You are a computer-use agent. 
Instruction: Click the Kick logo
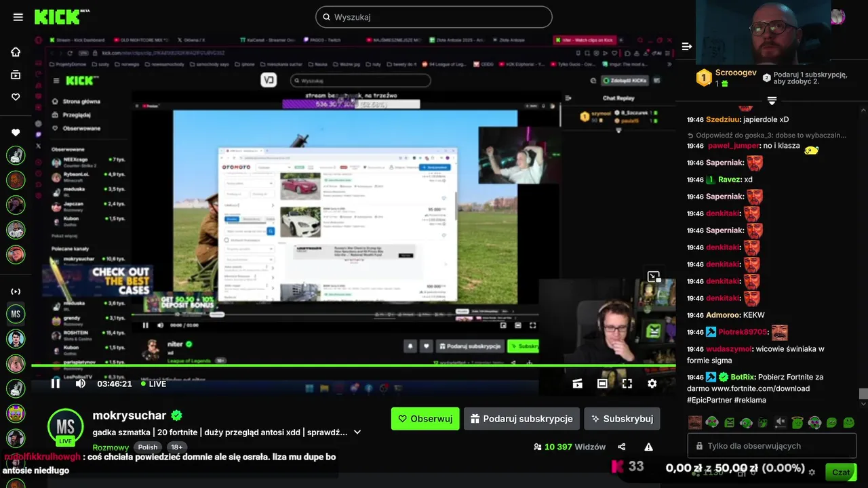tap(58, 17)
